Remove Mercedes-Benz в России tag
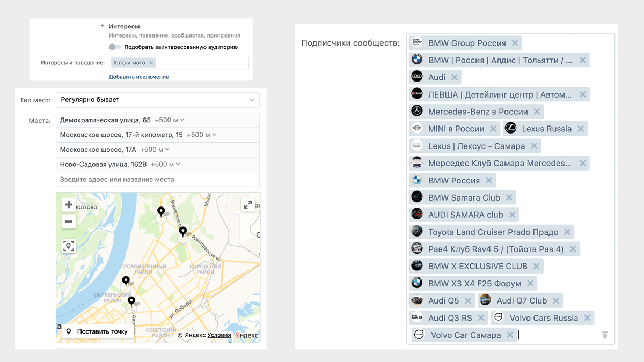Image resolution: width=644 pixels, height=362 pixels. point(537,112)
